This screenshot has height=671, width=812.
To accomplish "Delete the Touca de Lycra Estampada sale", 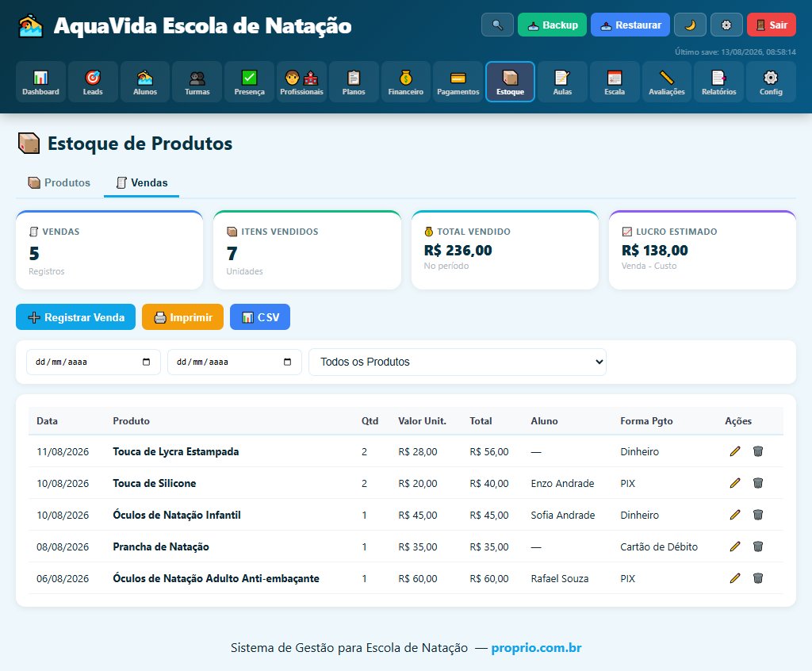I will (x=757, y=451).
